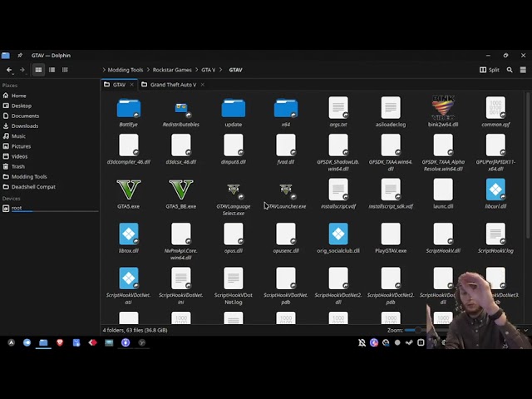The width and height of the screenshot is (532, 399).
Task: Click GTA V breadcrumb segment
Action: pos(209,70)
